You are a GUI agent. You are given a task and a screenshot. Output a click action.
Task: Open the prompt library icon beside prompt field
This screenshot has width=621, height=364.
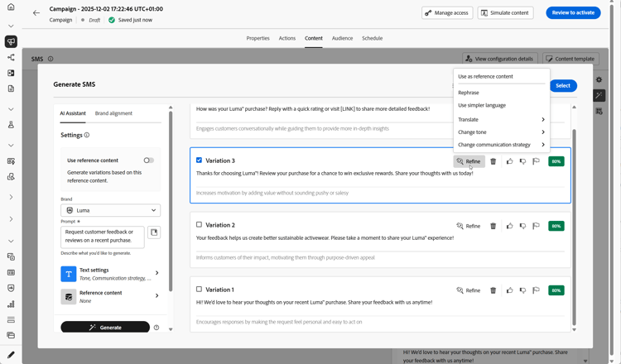(154, 232)
